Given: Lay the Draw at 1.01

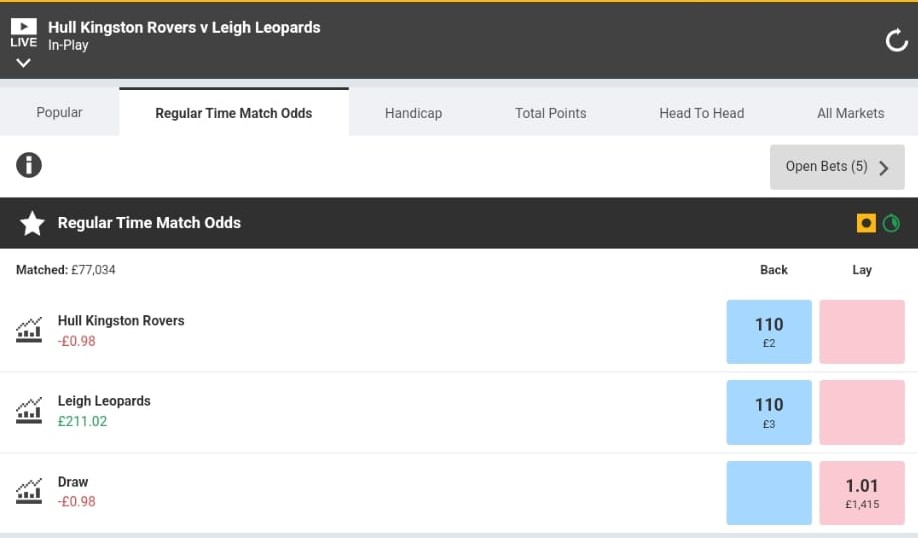Looking at the screenshot, I should [861, 493].
